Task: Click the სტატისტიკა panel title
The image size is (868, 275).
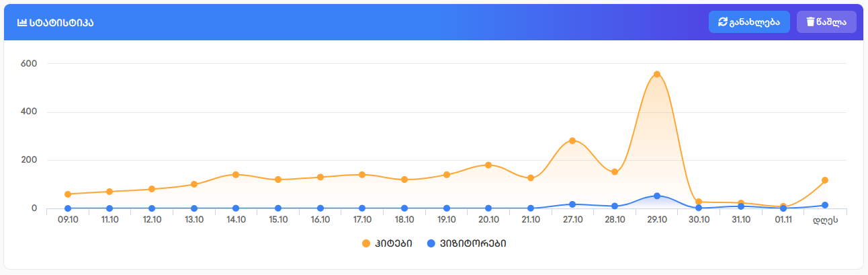Action: coord(61,22)
